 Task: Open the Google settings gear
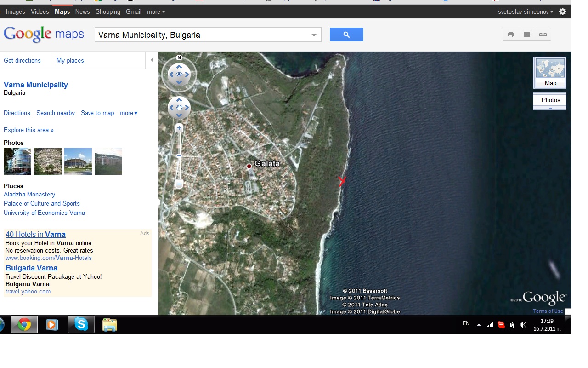[x=563, y=11]
